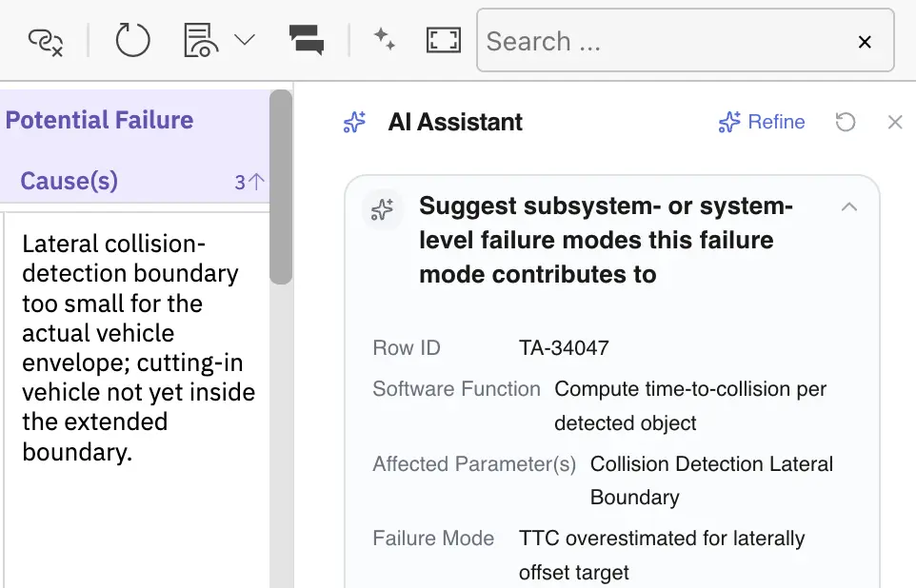Click 'Compute time-to-collision per detected object' text
The image size is (916, 588).
pos(690,406)
